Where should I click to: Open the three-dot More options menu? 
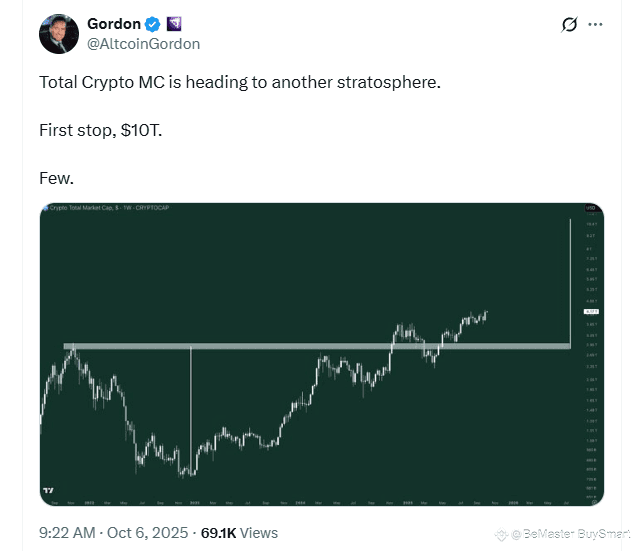coord(596,24)
